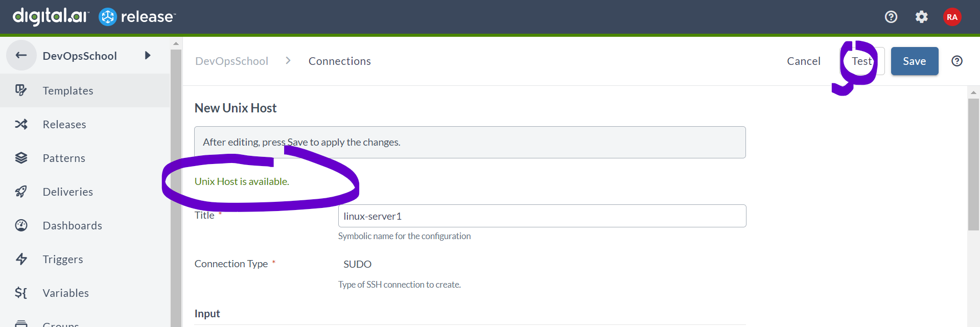Expand the DevOpsSchool folder arrow
Viewport: 980px width, 327px height.
148,55
